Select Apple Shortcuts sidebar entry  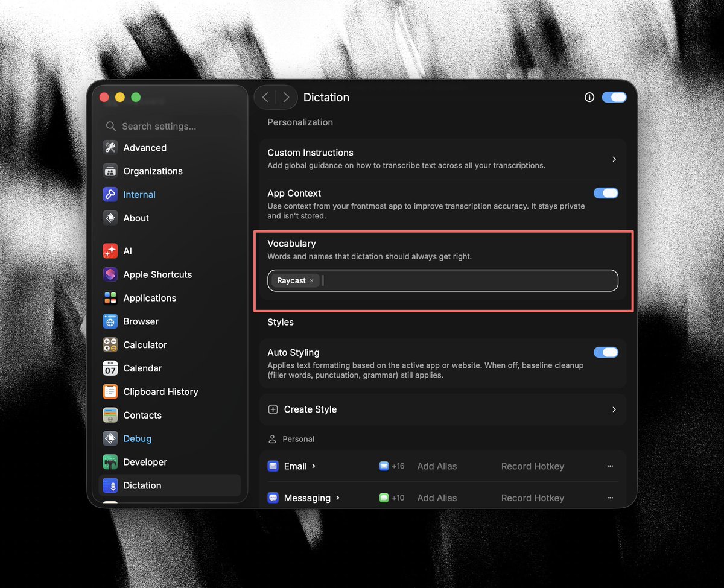coord(157,274)
